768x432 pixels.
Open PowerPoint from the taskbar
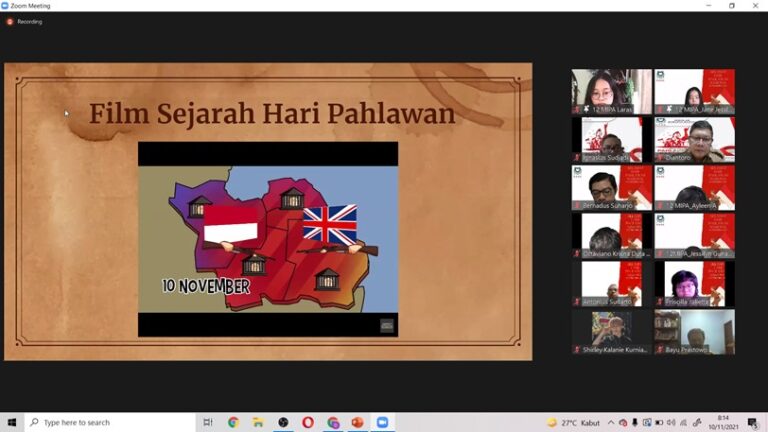tap(357, 423)
